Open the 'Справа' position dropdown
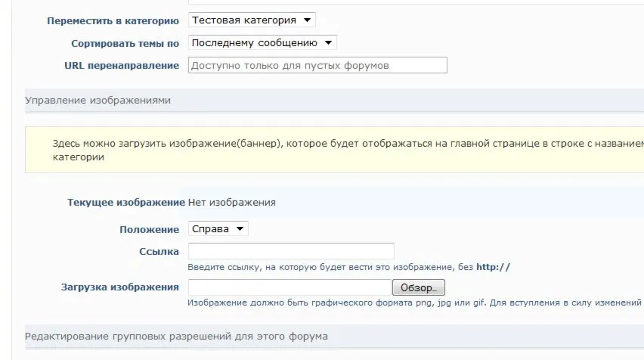The width and height of the screenshot is (644, 360). click(218, 228)
